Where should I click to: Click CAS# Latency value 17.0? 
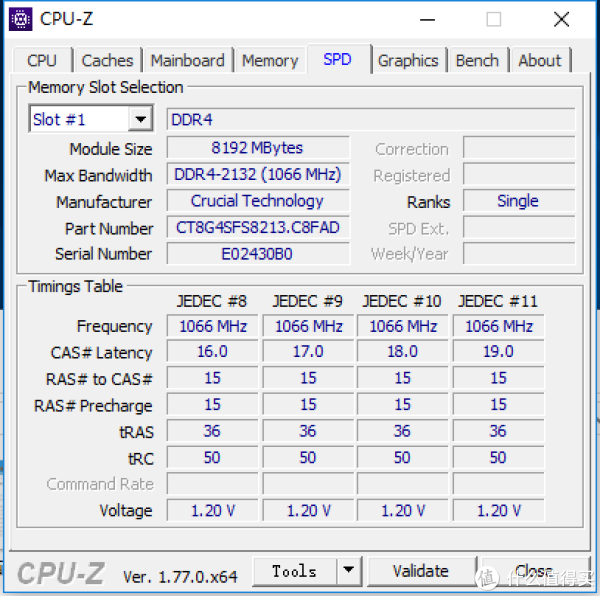pos(308,352)
